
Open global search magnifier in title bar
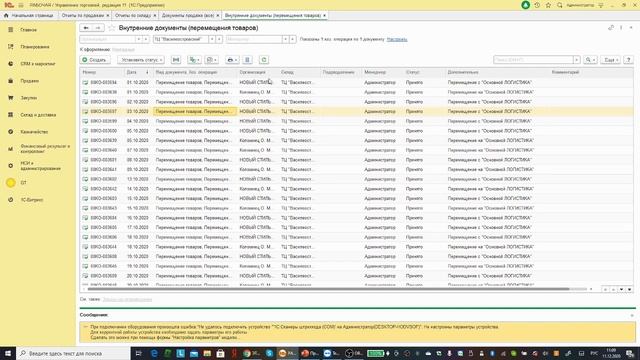click(560, 5)
